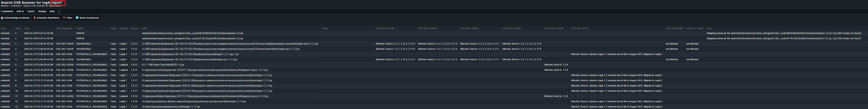Sort by the Index column header
The image size is (868, 109).
(18, 29)
